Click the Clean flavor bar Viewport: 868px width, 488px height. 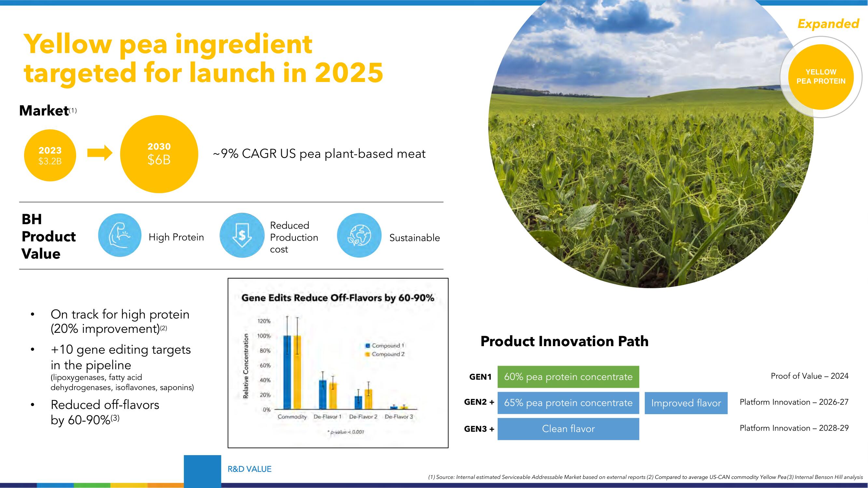click(x=568, y=429)
